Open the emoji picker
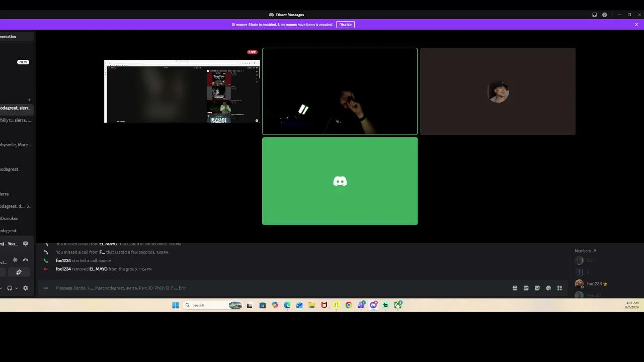This screenshot has width=644, height=362. tap(548, 288)
